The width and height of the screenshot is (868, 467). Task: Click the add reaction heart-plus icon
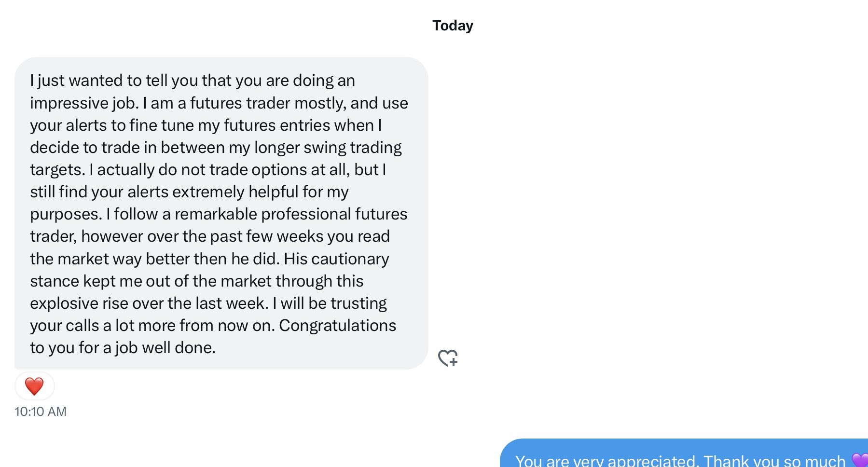[448, 358]
